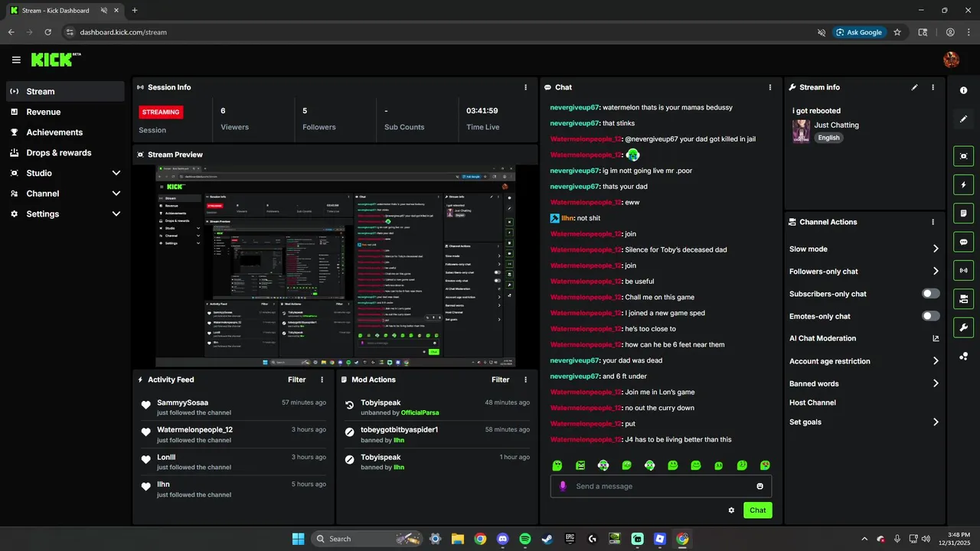Open Session Info three-dot menu
Viewport: 980px width, 551px height.
[x=525, y=87]
